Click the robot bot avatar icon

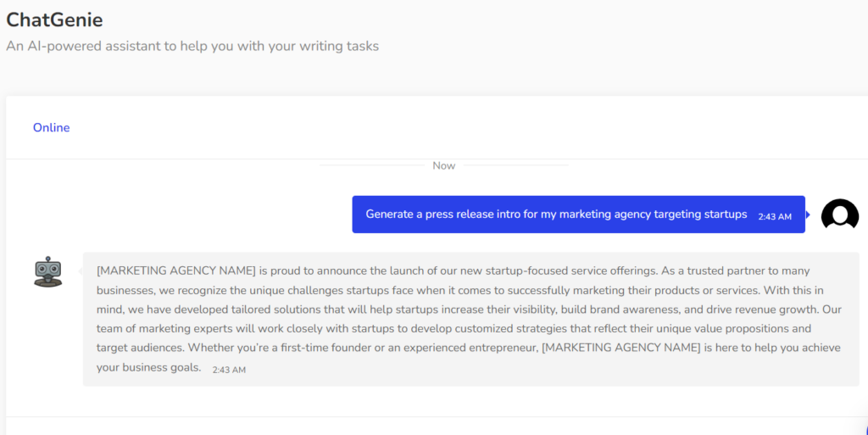48,271
